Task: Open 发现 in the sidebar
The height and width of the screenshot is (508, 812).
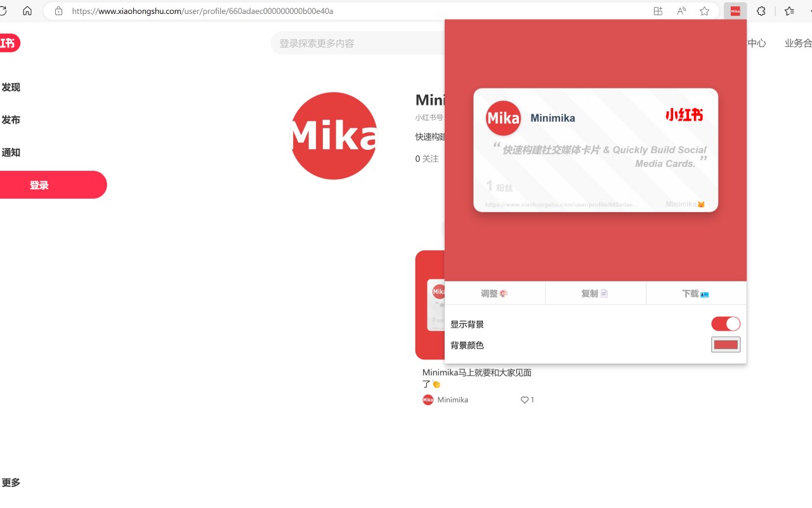Action: 11,88
